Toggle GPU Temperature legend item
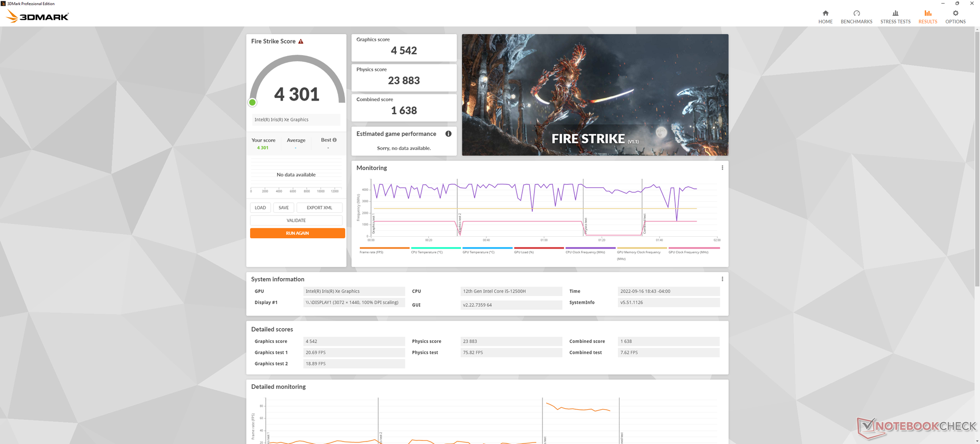This screenshot has width=980, height=444. point(487,250)
